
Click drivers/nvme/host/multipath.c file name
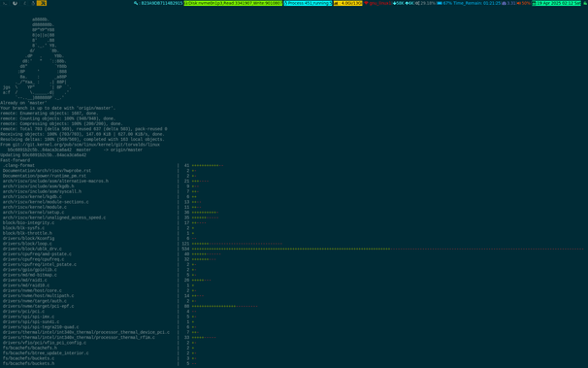pyautogui.click(x=38, y=295)
